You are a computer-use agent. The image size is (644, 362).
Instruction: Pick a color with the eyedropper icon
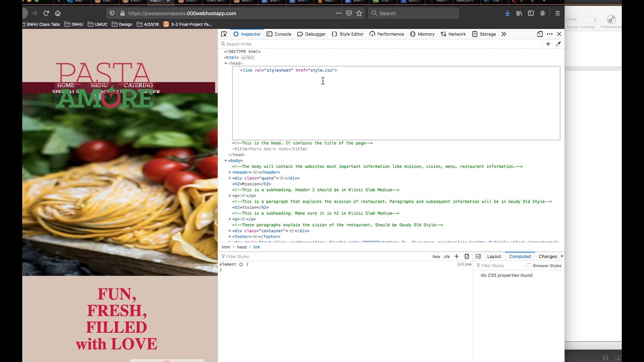click(558, 44)
